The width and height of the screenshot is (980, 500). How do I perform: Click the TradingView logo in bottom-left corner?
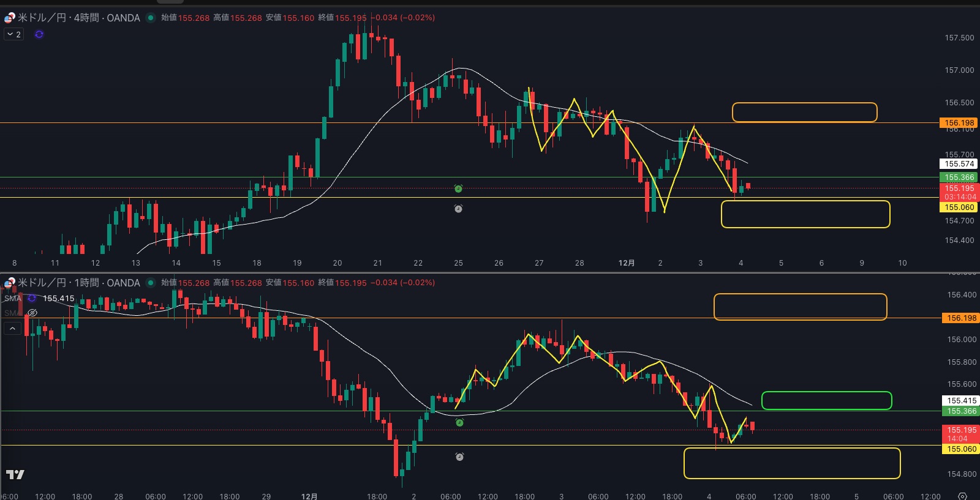coord(15,474)
